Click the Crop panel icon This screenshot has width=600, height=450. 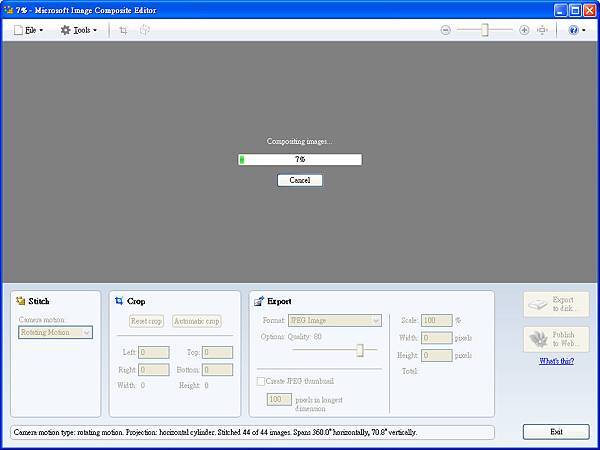pos(119,301)
